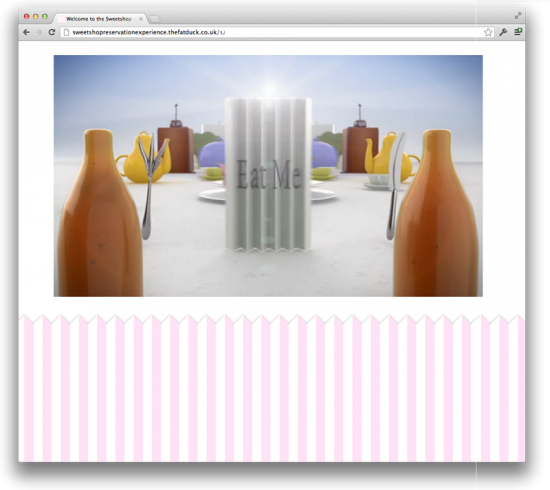Reload the page with the refresh icon
The image size is (550, 490).
52,32
